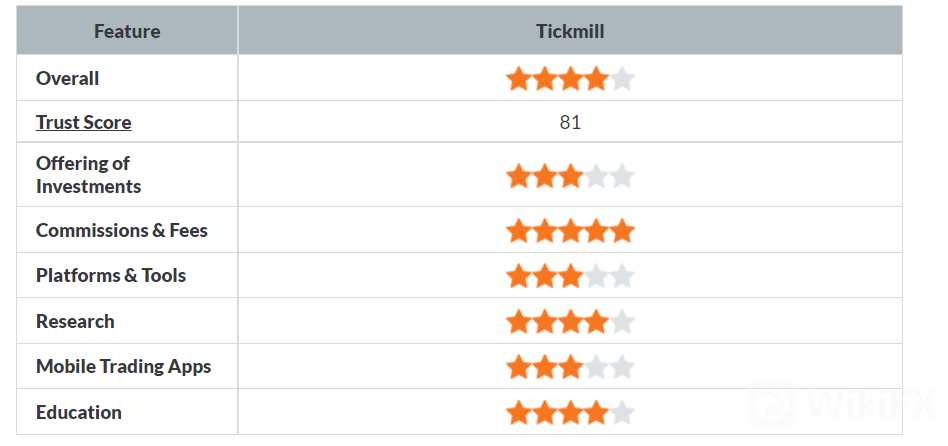Click the Tickmill column header

[x=570, y=31]
